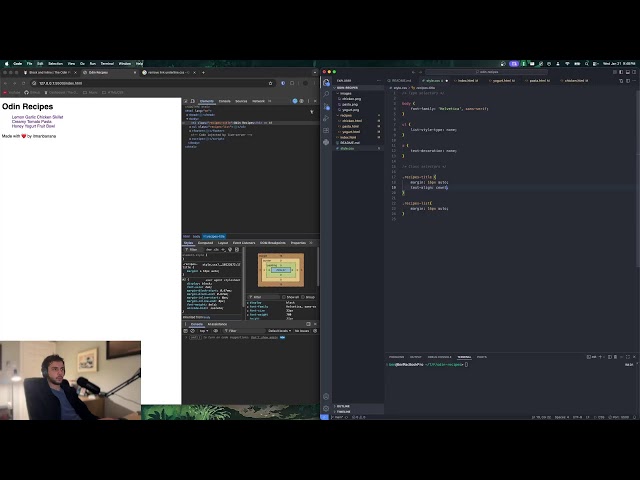Kill terminal trash icon in VS Code panel

(616, 357)
